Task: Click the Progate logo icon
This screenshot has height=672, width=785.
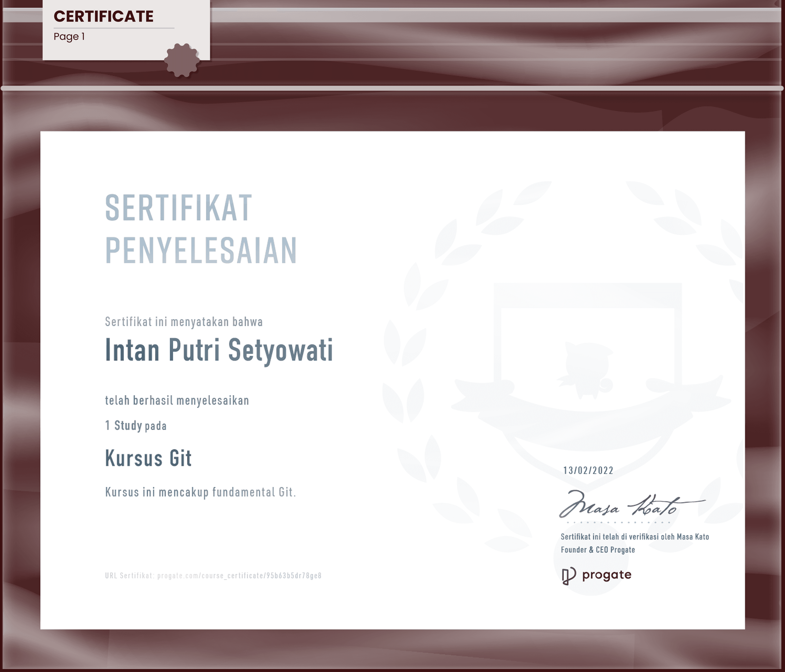Action: [569, 576]
